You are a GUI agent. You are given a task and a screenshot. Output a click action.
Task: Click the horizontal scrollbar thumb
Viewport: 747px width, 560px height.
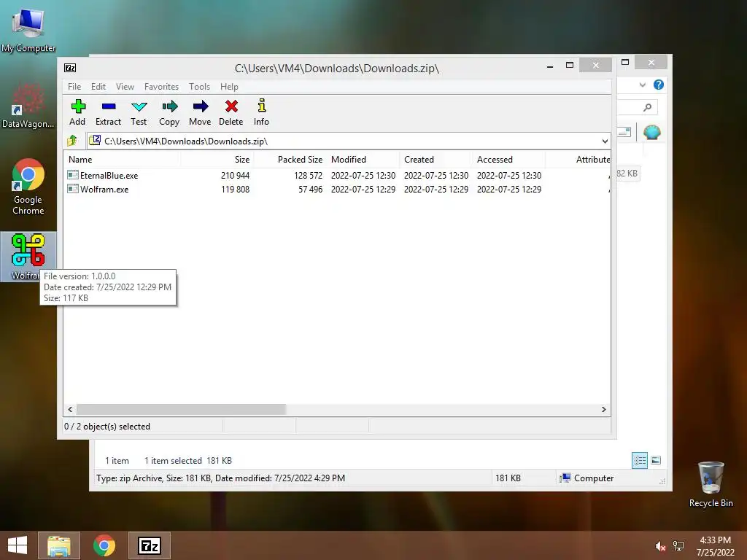pos(181,409)
